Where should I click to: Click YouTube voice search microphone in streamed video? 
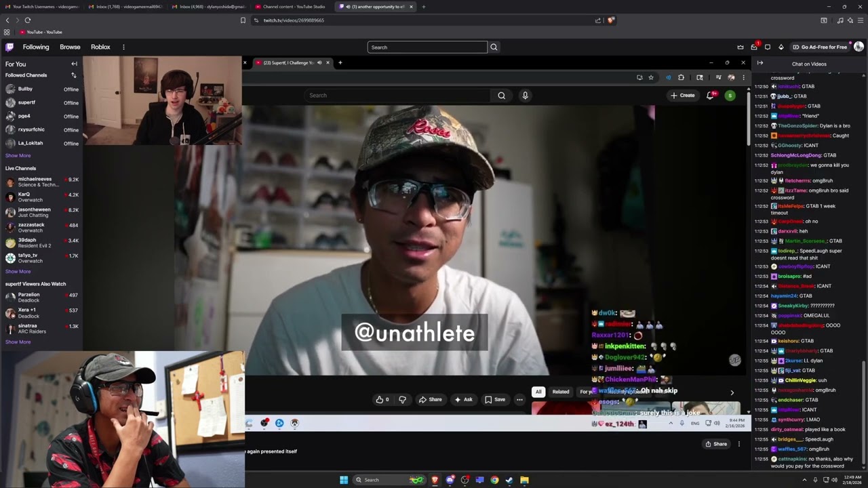pyautogui.click(x=525, y=96)
